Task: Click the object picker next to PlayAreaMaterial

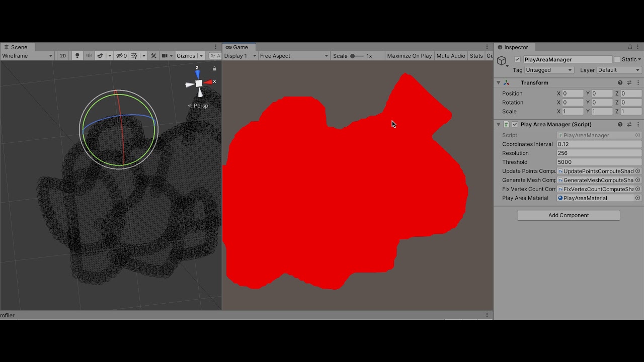Action: (638, 198)
